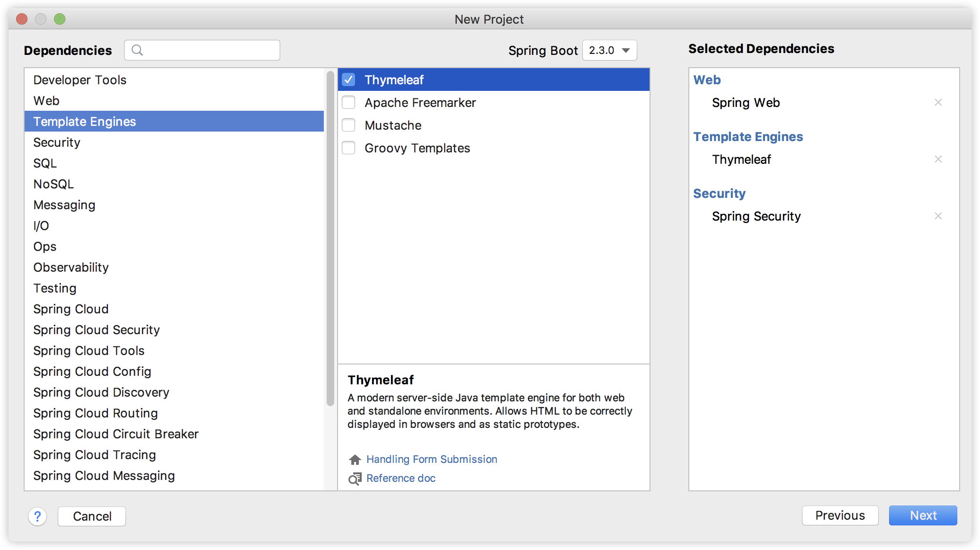The height and width of the screenshot is (550, 980).
Task: Remove Spring Web using its X icon
Action: click(939, 102)
